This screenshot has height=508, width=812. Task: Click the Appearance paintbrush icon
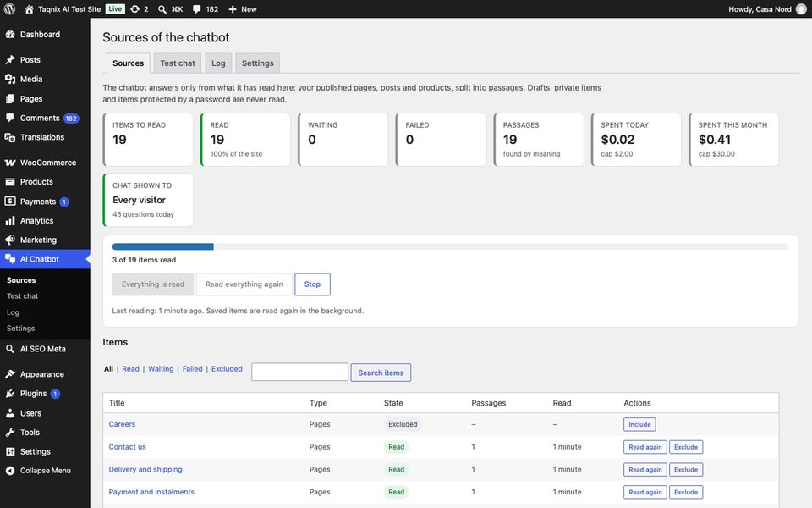(x=10, y=374)
